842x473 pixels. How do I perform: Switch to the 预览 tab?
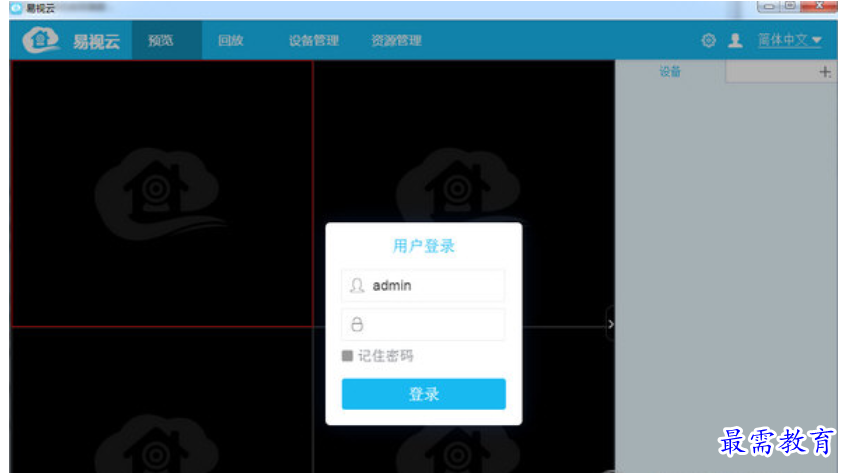click(x=167, y=40)
